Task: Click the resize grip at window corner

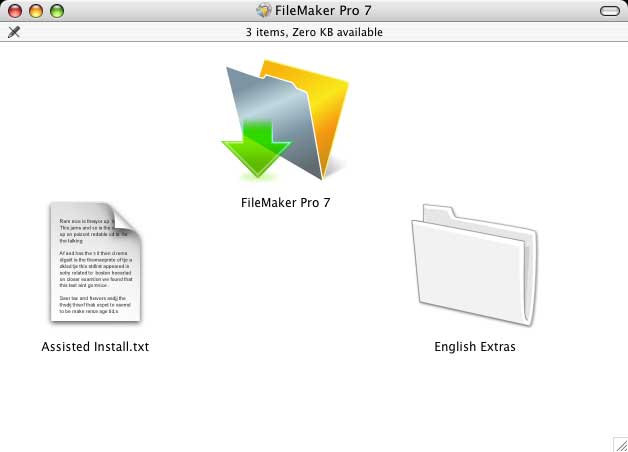Action: pos(621,445)
